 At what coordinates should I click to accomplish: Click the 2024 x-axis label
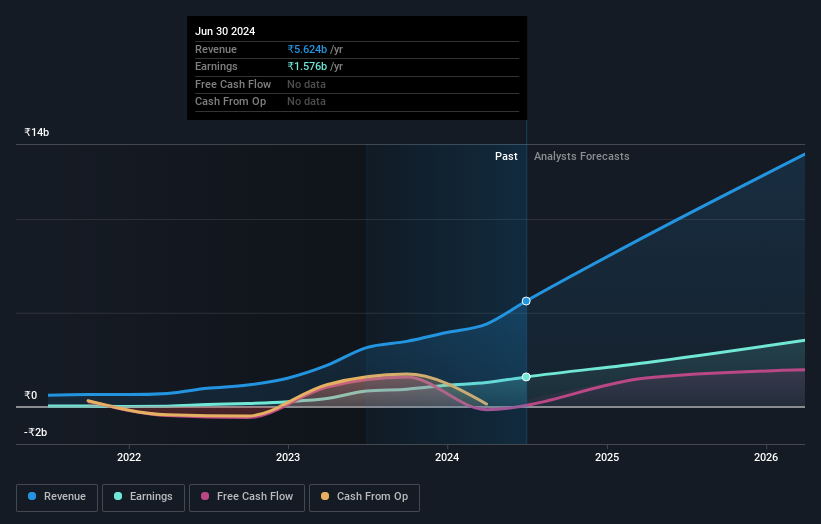pos(447,458)
